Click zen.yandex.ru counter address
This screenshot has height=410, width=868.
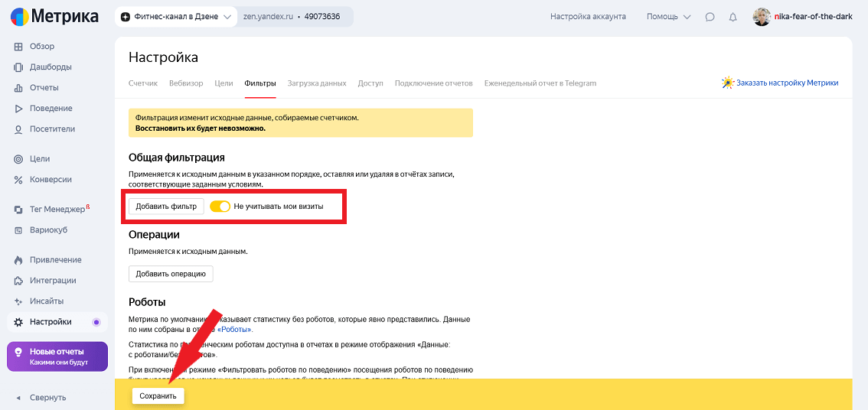pyautogui.click(x=267, y=17)
